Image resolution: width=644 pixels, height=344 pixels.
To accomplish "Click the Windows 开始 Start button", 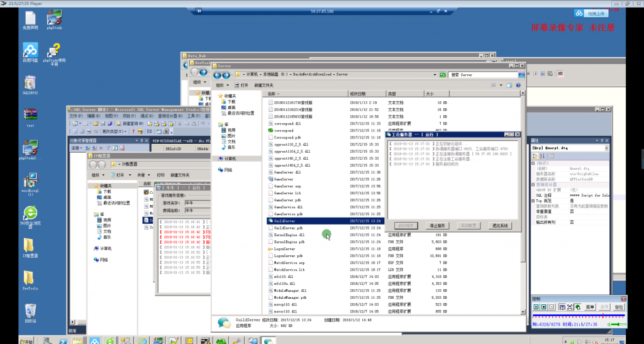I will coord(27,340).
